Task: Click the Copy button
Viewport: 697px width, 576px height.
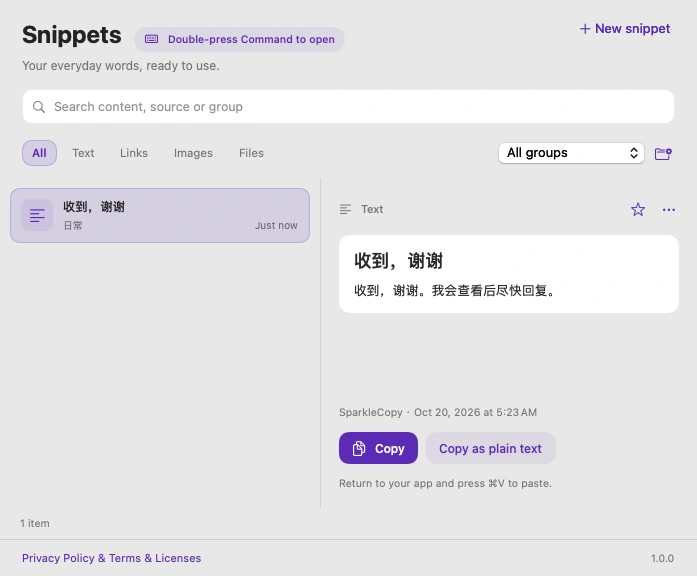Action: pos(378,448)
